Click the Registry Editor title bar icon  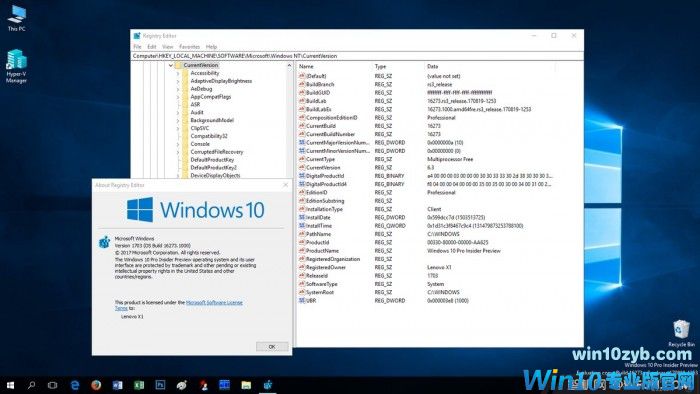137,36
